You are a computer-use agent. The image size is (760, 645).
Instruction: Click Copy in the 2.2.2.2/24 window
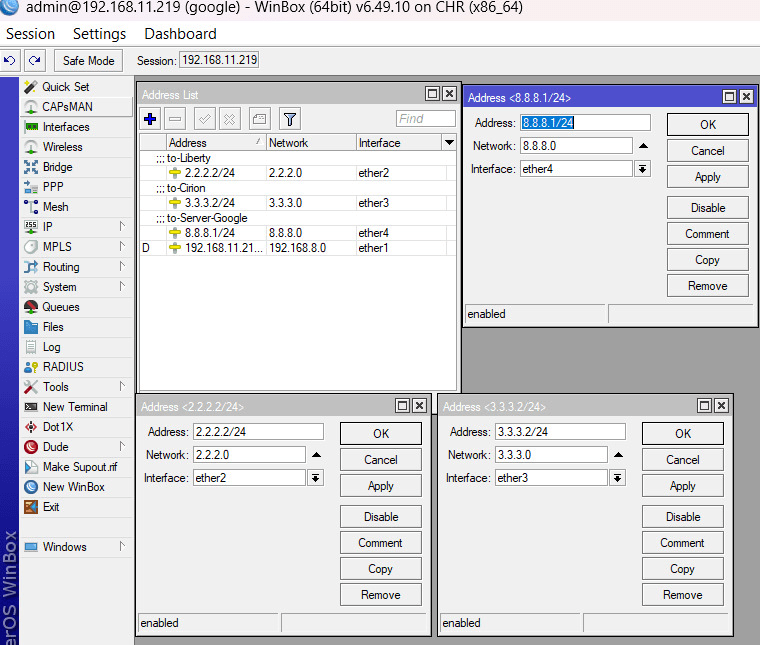click(380, 569)
